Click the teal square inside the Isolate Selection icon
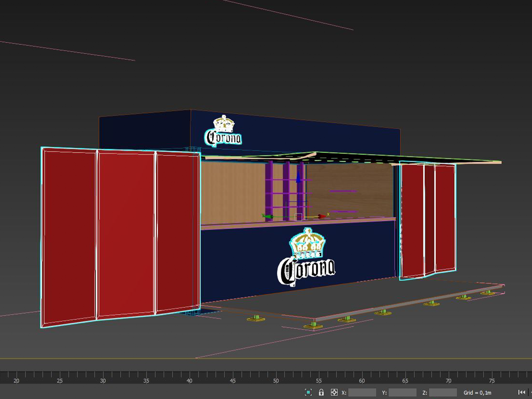The height and width of the screenshot is (399, 532). tap(309, 392)
